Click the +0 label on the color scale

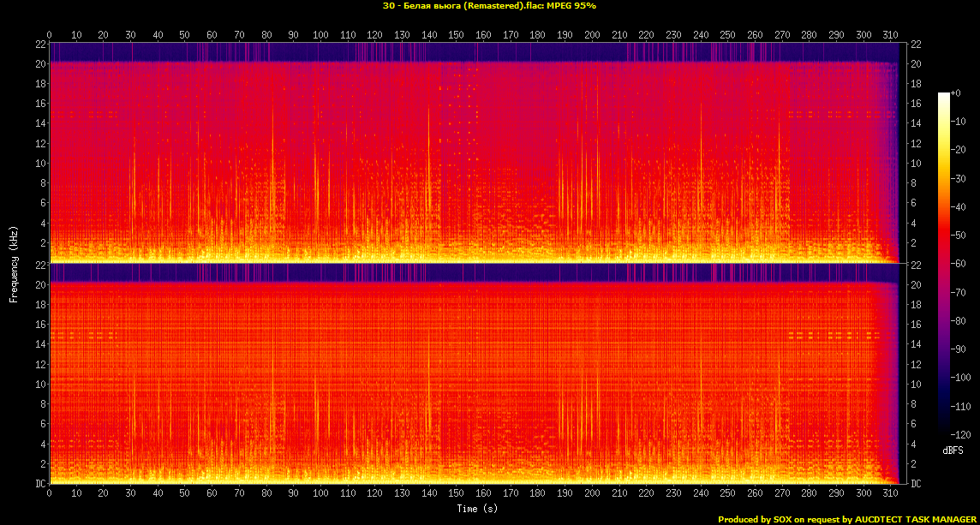(x=956, y=92)
